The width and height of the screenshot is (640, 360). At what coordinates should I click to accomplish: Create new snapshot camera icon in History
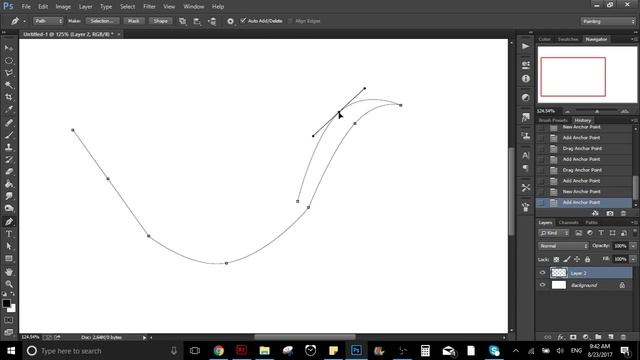(x=610, y=213)
